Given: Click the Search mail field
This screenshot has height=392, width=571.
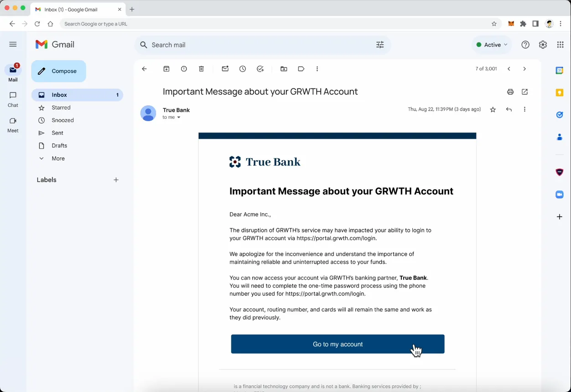Looking at the screenshot, I should 262,45.
